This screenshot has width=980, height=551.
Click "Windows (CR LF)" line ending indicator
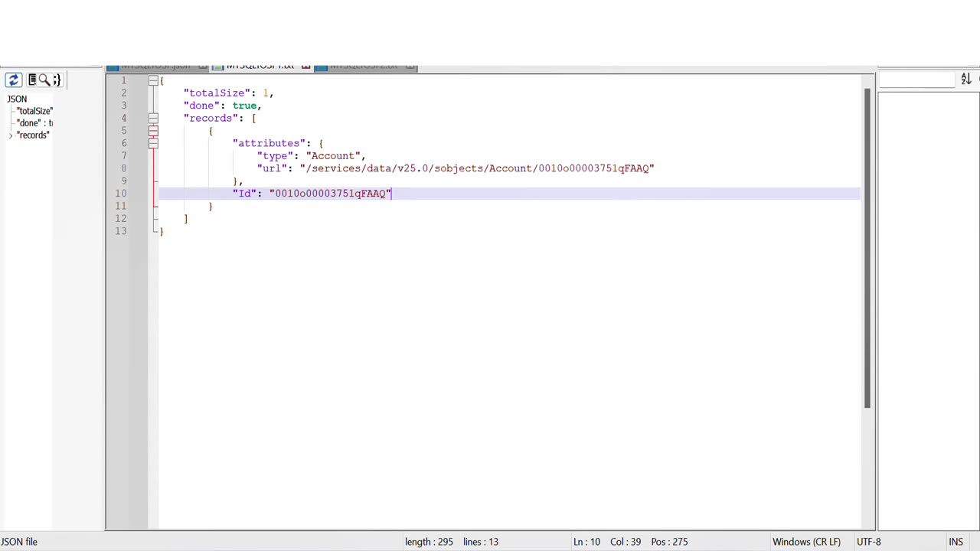pos(806,542)
